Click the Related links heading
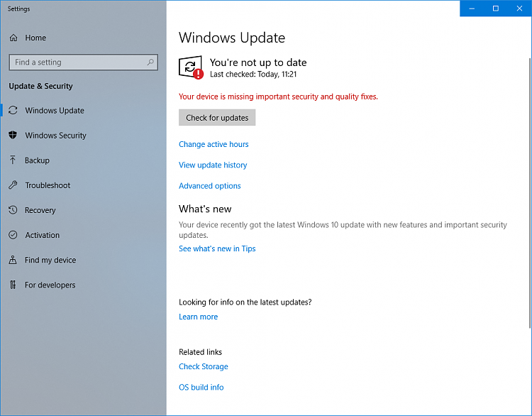532x416 pixels. [200, 352]
